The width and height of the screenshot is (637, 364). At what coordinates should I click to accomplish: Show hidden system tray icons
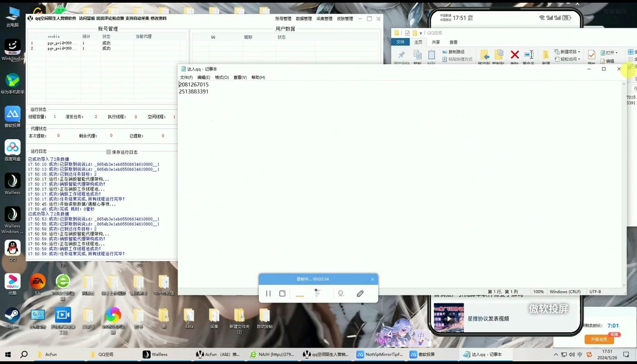(x=556, y=355)
